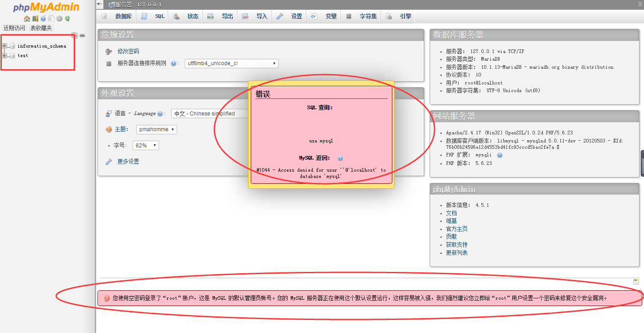Click help icon beside mysqli extension
This screenshot has height=333, width=644.
tap(500, 155)
